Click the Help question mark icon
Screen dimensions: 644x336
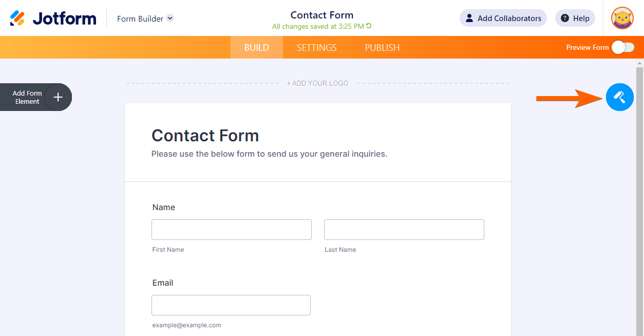click(x=565, y=18)
